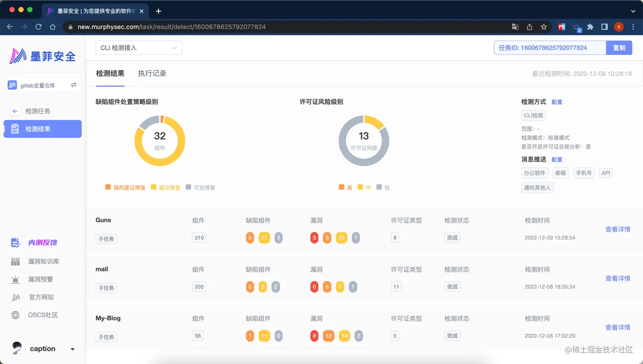Click 子任务 tag under Guns
The image size is (643, 364).
[106, 239]
